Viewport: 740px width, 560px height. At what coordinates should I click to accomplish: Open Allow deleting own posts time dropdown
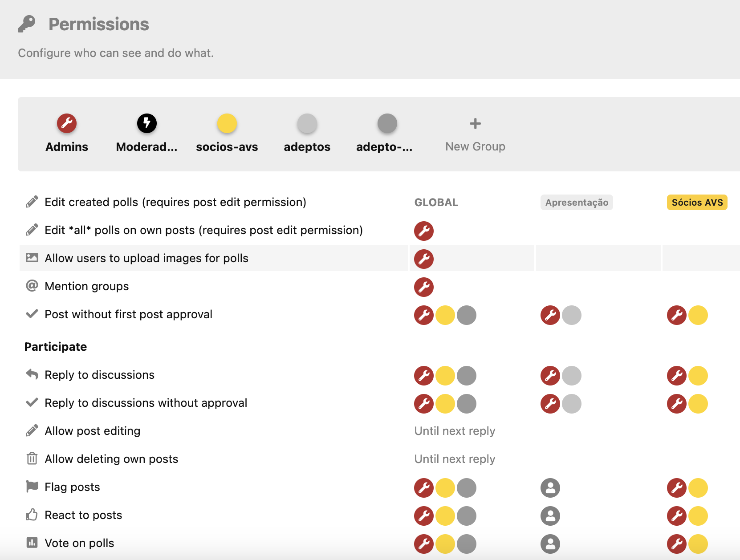[455, 459]
